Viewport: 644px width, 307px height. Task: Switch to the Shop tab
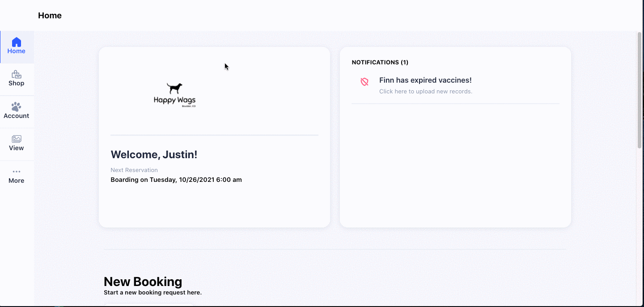point(17,79)
